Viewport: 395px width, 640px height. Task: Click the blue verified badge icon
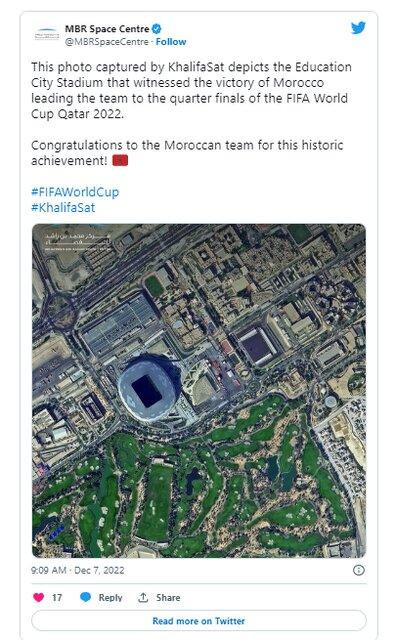tap(157, 29)
